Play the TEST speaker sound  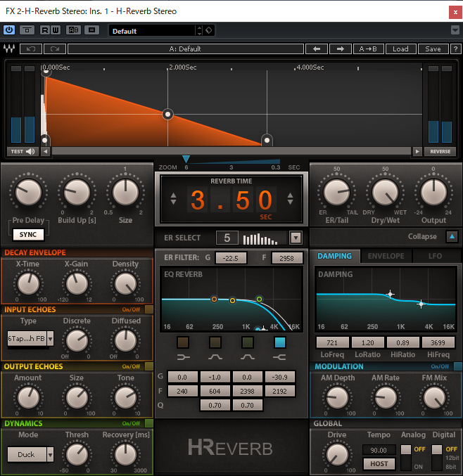point(23,151)
